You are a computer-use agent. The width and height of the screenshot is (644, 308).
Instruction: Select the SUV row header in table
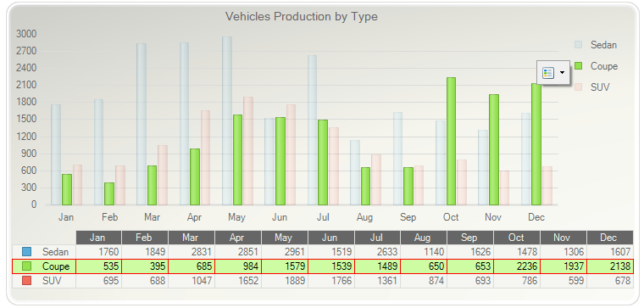point(44,281)
